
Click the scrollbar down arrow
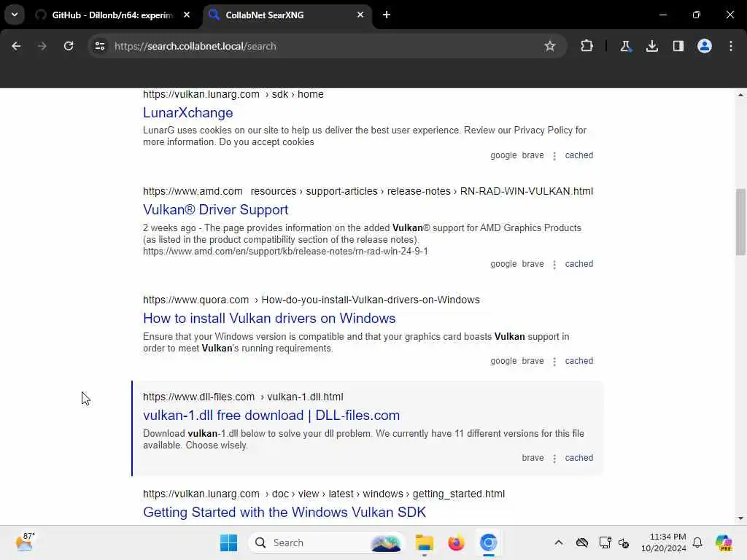[740, 518]
